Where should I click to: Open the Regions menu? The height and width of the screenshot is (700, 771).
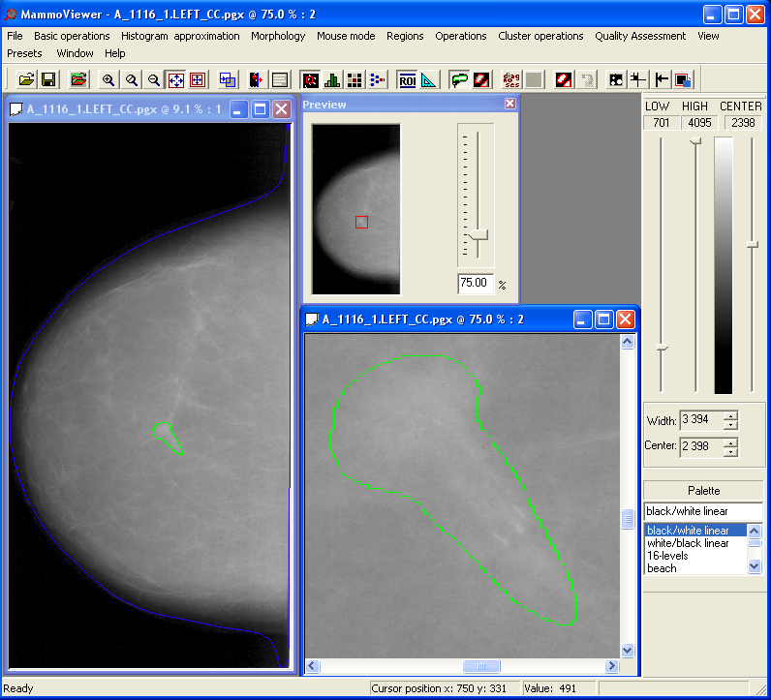point(405,36)
